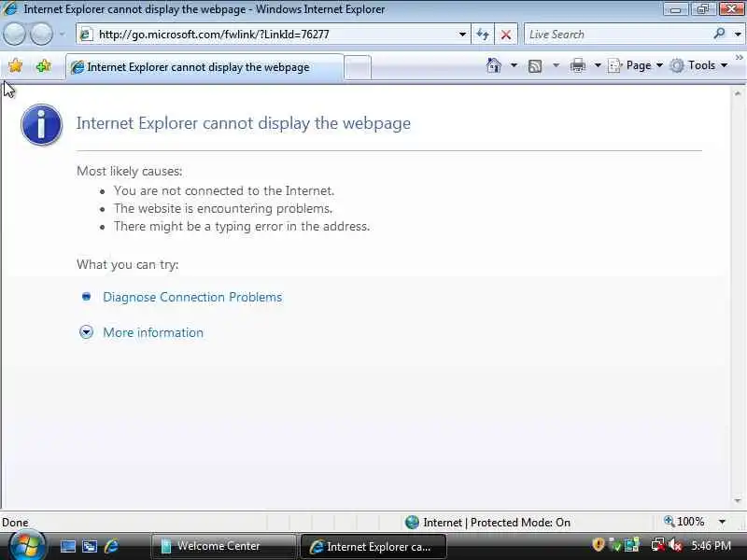Viewport: 747px width, 560px height.
Task: Click 'The website is encountering problems' text
Action: click(223, 208)
